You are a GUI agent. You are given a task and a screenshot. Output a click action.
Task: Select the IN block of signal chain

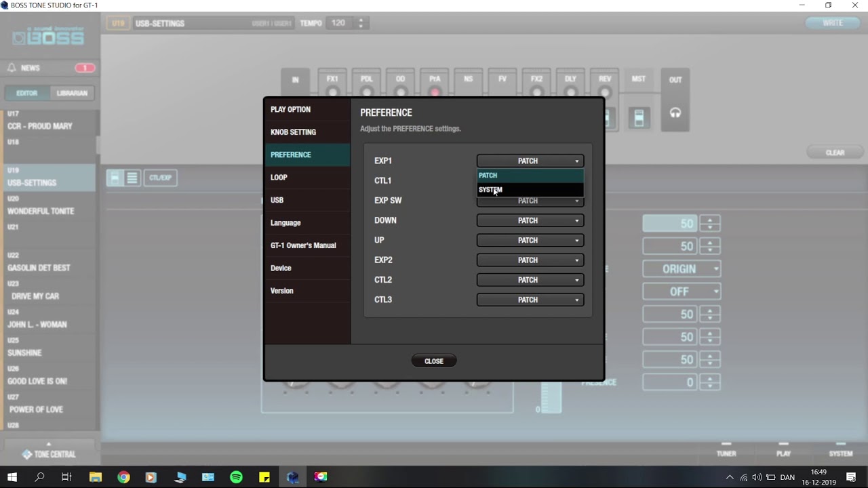click(295, 81)
